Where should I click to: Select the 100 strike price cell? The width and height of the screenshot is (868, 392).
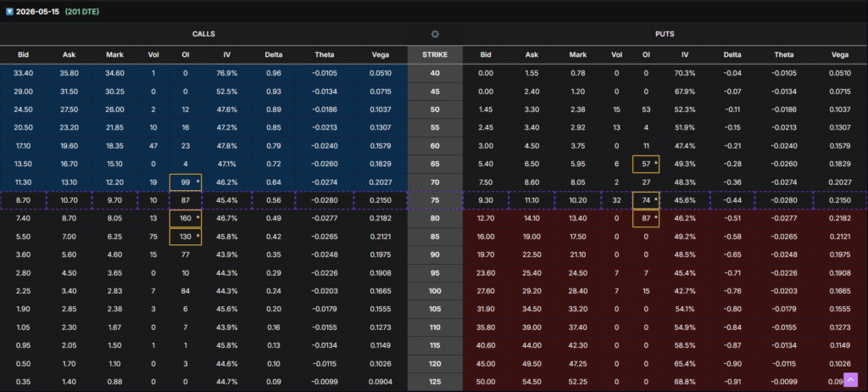[x=435, y=291]
